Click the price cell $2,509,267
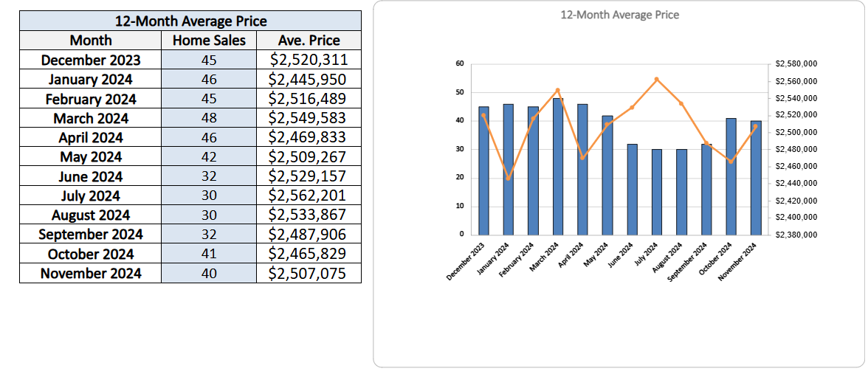 coord(309,156)
